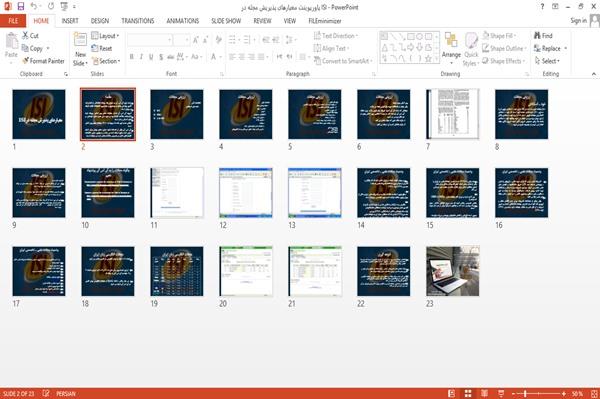Open the Arrange tool

(451, 48)
